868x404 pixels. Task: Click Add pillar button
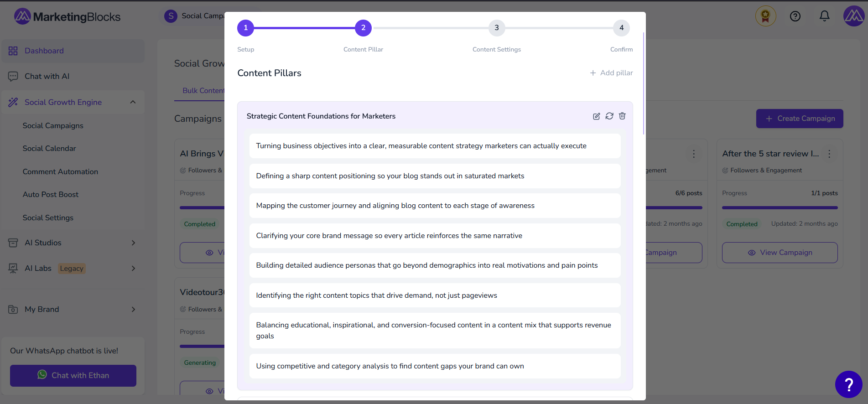(611, 73)
